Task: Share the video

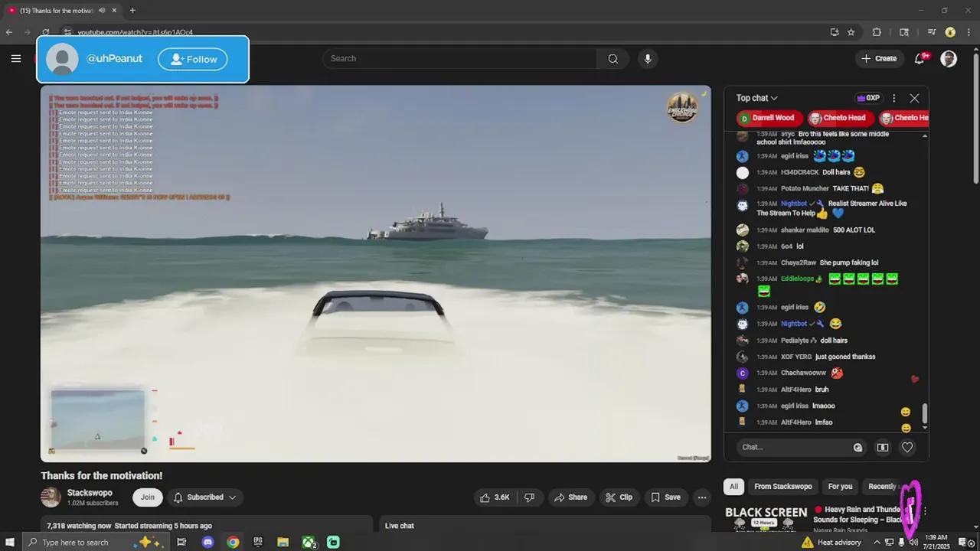Action: coord(570,497)
